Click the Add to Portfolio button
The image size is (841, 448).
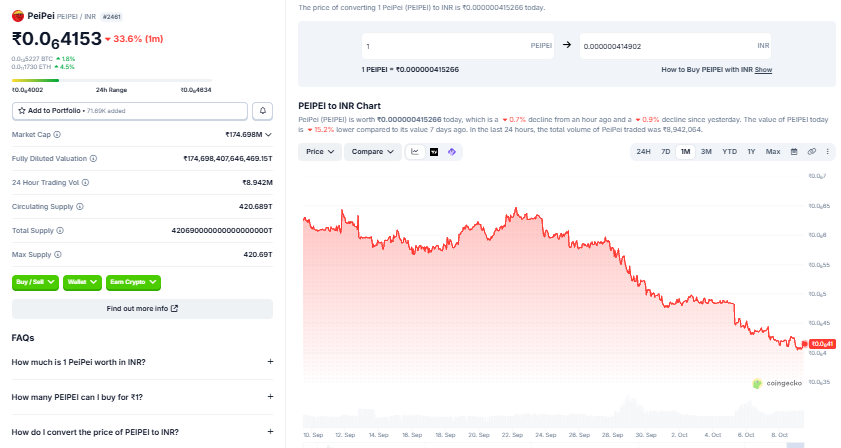click(x=130, y=111)
